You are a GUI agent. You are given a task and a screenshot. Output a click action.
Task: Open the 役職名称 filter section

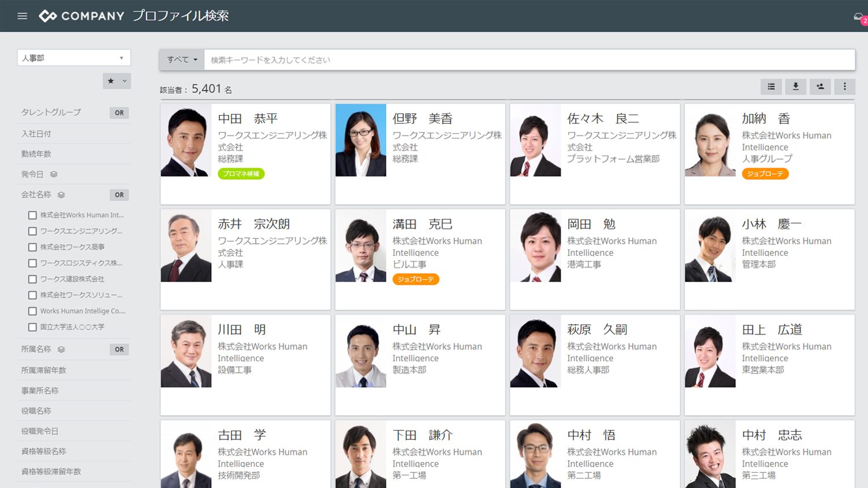tap(36, 410)
